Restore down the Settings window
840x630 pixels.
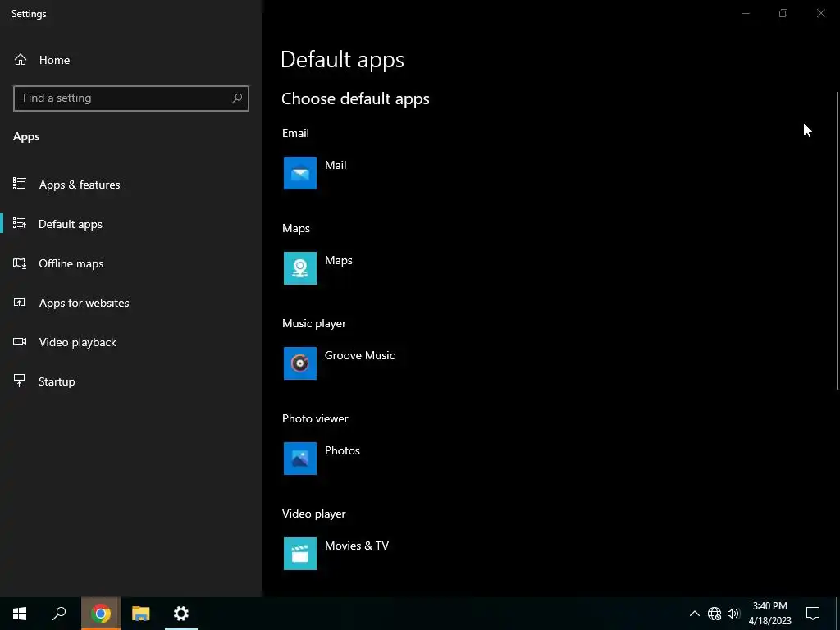click(x=783, y=13)
